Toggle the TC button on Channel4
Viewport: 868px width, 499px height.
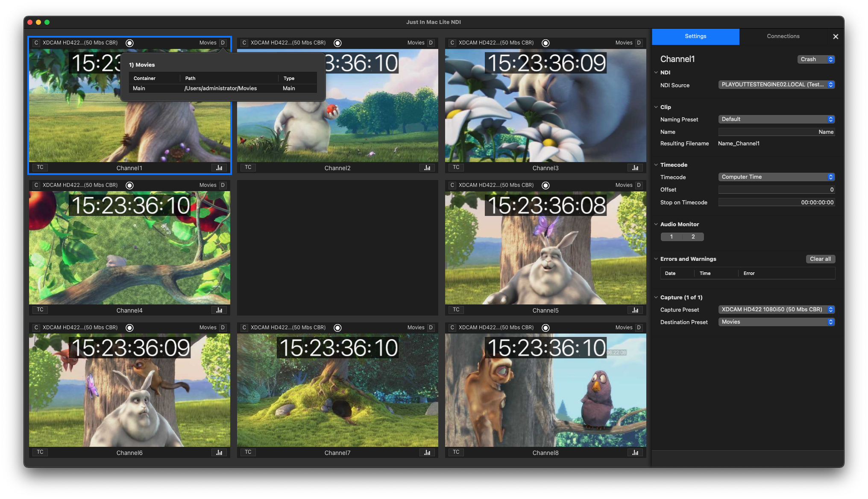pos(40,310)
